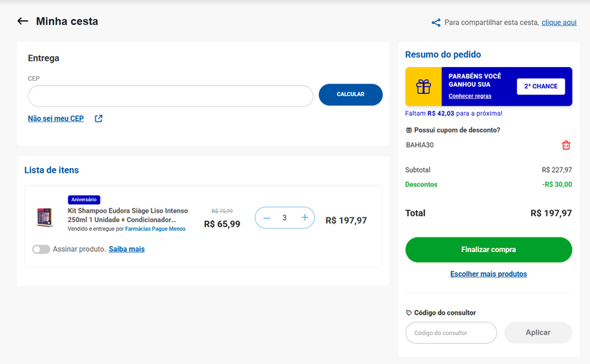Follow the clique aqui share link
The height and width of the screenshot is (364, 590).
[x=559, y=23]
